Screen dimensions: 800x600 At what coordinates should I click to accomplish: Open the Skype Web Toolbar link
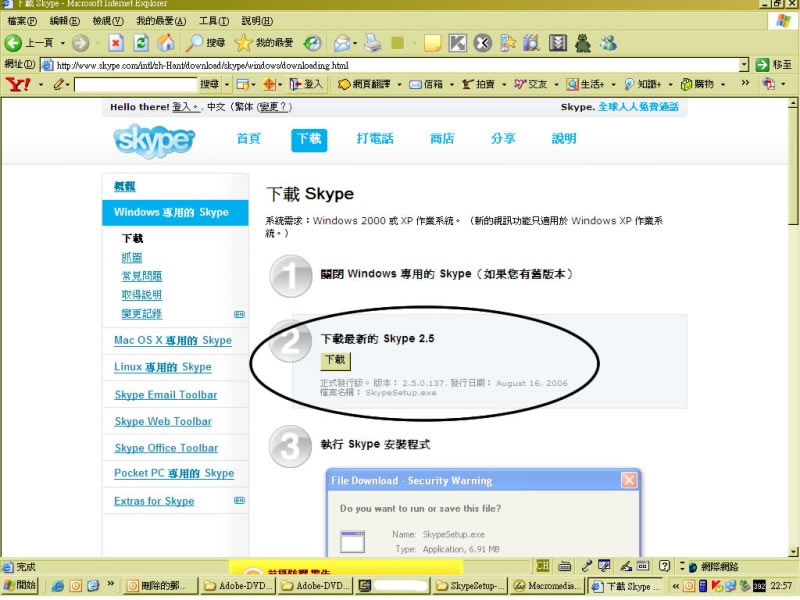163,421
